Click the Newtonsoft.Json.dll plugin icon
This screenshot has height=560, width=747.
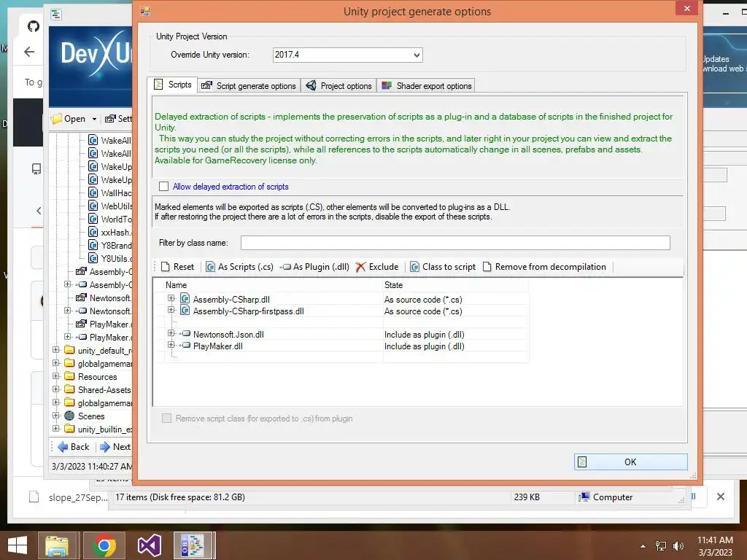(185, 334)
